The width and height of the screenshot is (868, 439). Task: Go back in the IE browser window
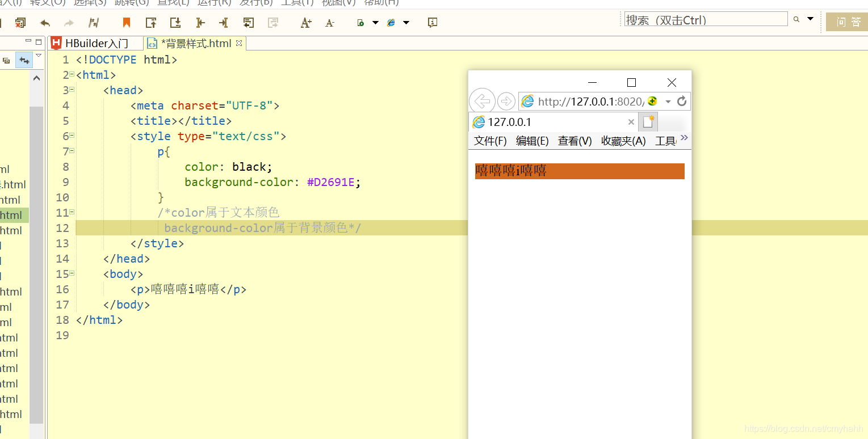point(483,102)
